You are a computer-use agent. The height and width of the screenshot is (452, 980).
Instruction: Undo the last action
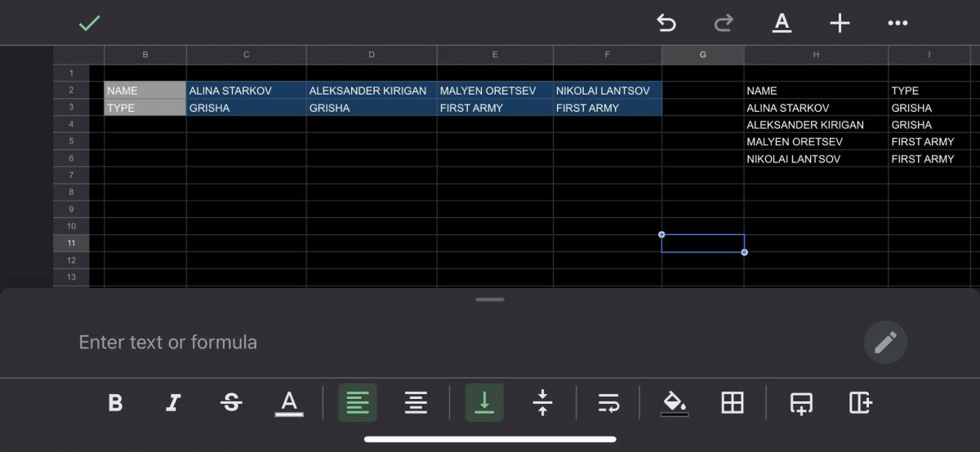666,24
